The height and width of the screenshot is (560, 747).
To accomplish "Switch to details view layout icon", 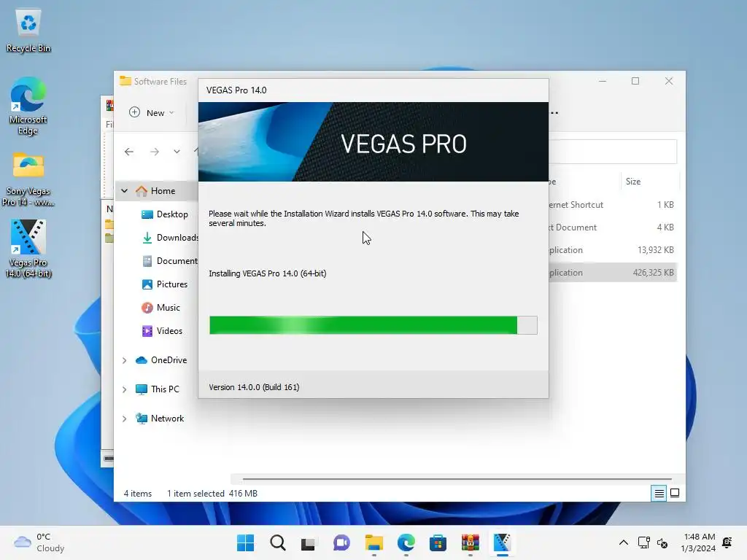I will [659, 494].
